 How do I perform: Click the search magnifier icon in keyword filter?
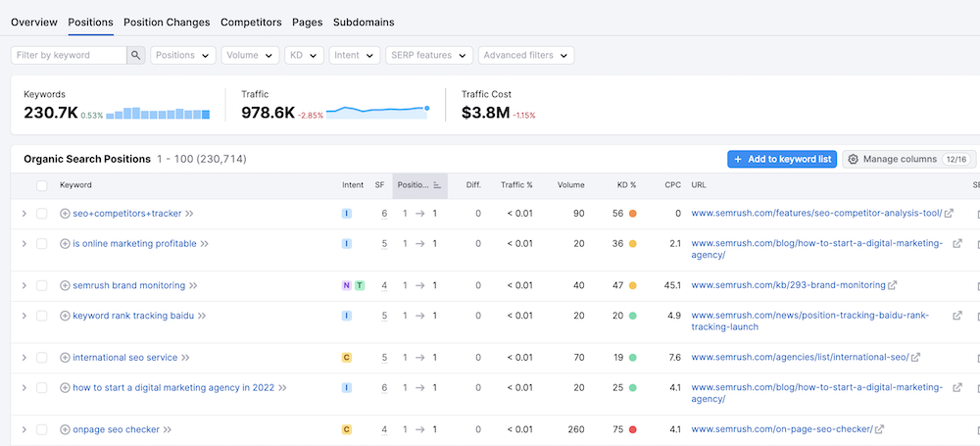[x=136, y=55]
